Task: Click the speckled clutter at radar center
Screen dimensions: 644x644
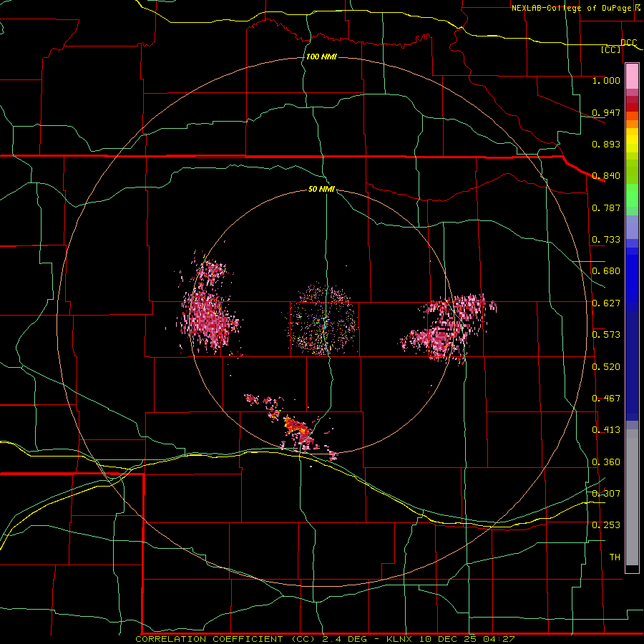Action: (x=323, y=320)
